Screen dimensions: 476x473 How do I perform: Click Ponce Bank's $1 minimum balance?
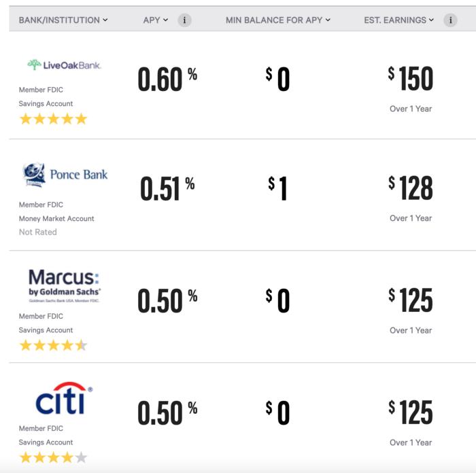tap(278, 188)
